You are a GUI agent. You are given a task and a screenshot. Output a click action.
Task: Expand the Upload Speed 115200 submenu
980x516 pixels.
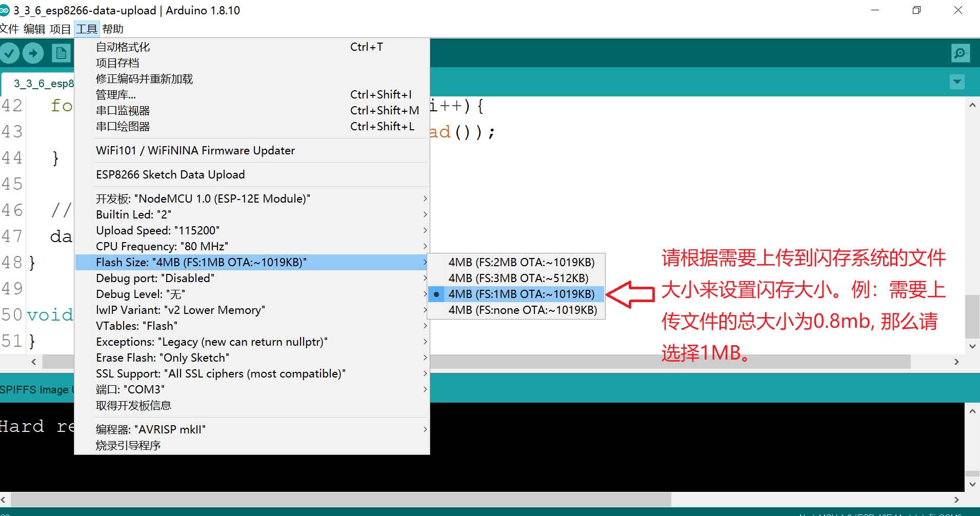252,231
